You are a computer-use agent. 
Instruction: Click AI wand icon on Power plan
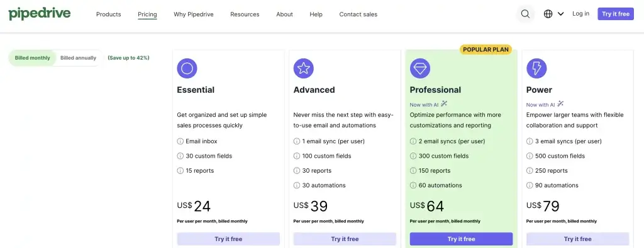560,104
